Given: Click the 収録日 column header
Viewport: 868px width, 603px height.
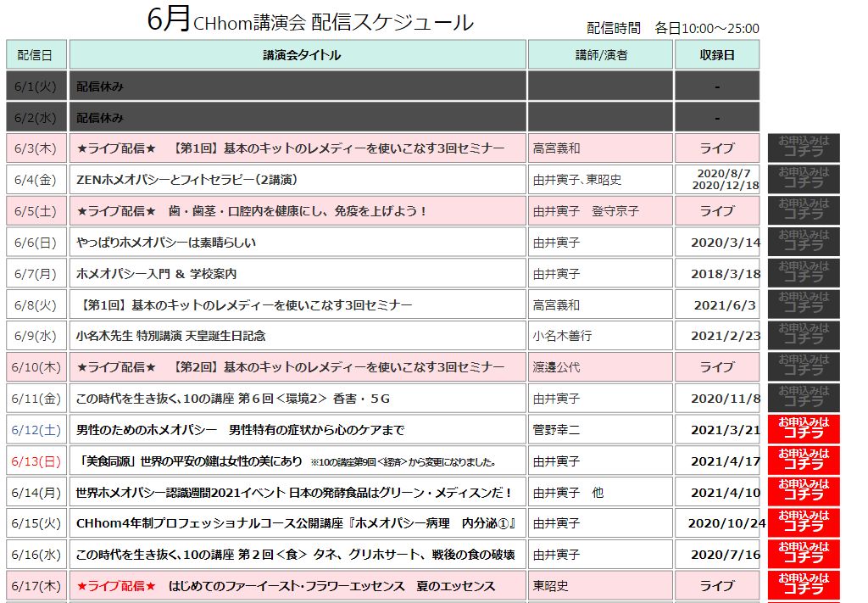Looking at the screenshot, I should click(x=716, y=55).
